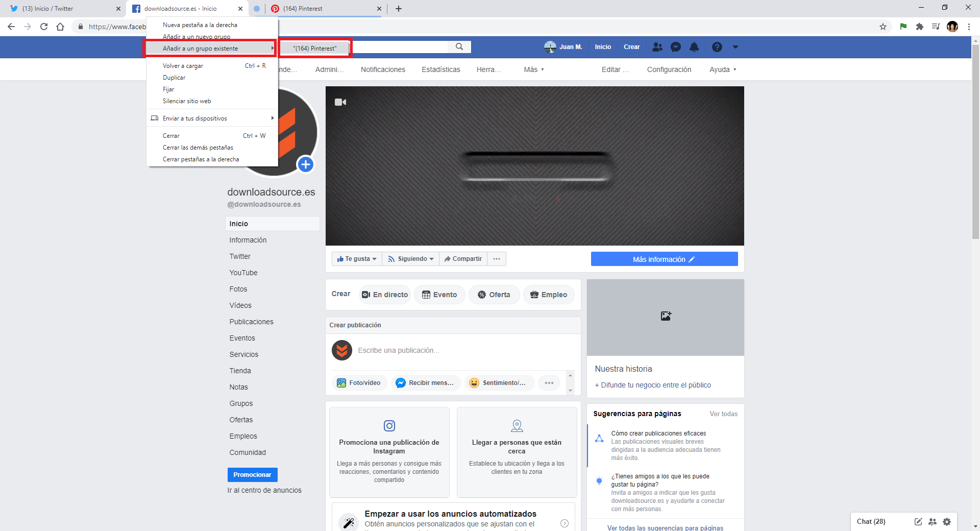Screen dimensions: 980x531
Task: Click the green flag extension icon
Action: coord(903,27)
